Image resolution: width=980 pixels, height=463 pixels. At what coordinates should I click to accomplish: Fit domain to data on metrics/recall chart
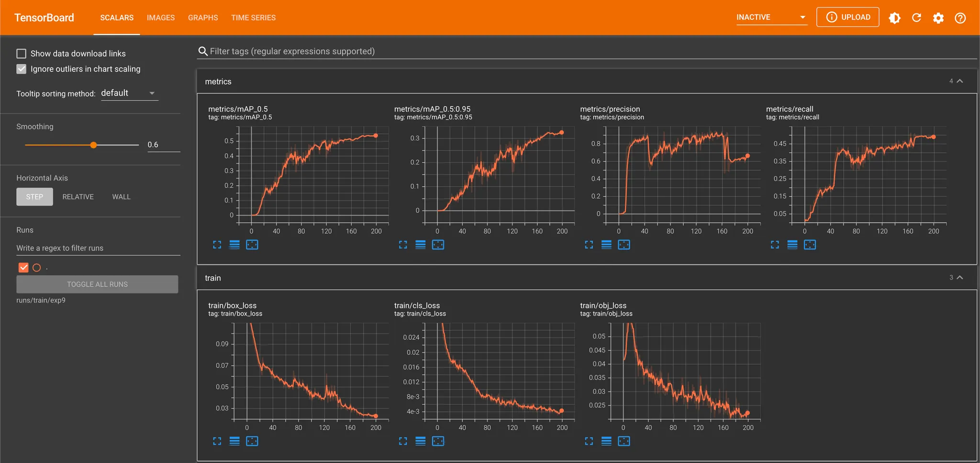click(810, 245)
